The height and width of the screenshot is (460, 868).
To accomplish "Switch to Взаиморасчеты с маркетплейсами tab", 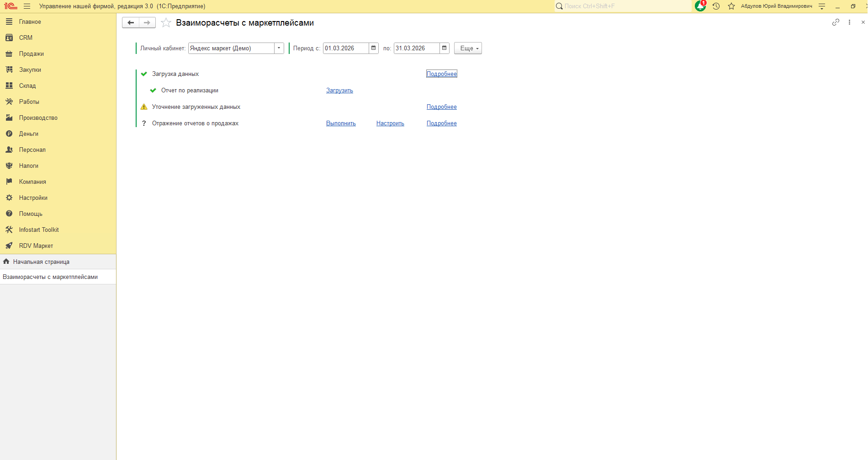I will click(x=58, y=277).
